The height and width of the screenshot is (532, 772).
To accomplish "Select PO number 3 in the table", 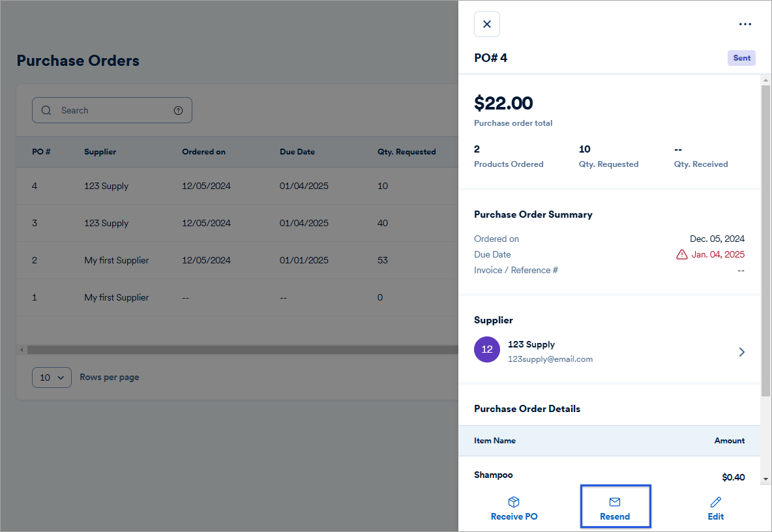I will [35, 224].
